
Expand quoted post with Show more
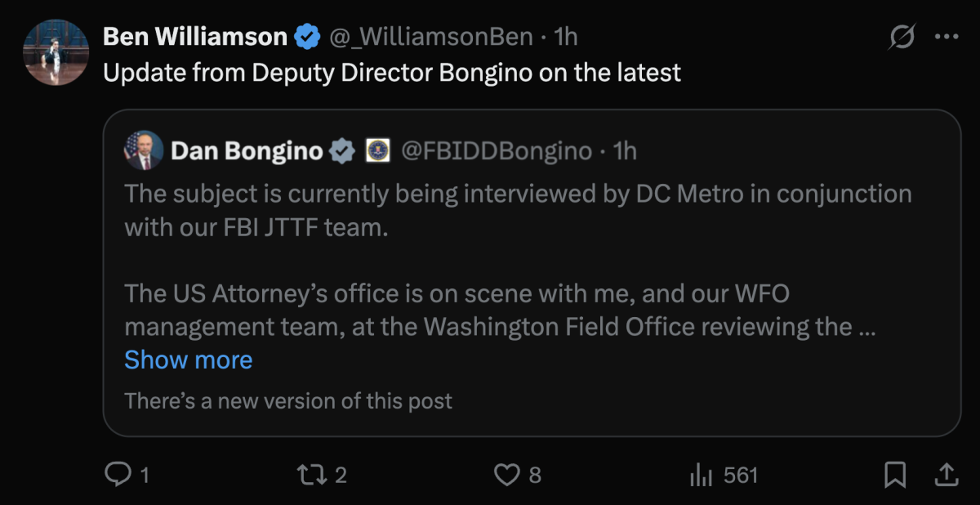pos(189,360)
